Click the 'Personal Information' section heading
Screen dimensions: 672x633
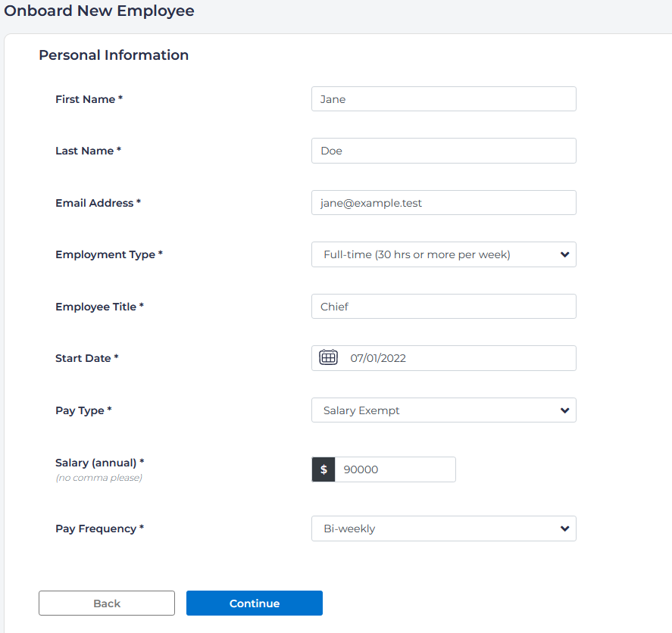click(x=114, y=55)
